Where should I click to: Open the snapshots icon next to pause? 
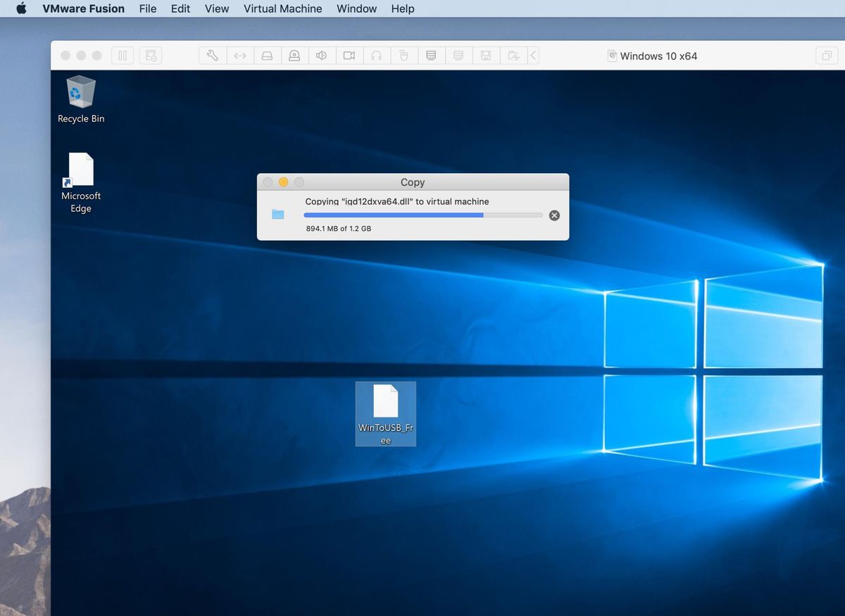tap(150, 55)
